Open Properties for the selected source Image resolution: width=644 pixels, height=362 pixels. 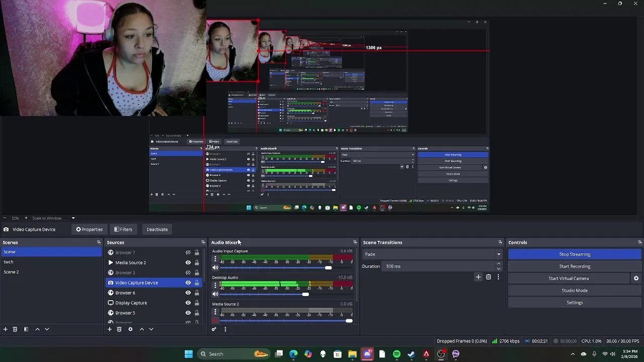[x=89, y=229]
